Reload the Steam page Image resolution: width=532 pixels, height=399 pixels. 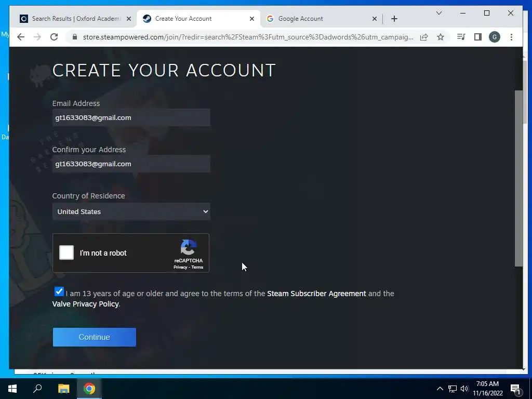click(54, 37)
